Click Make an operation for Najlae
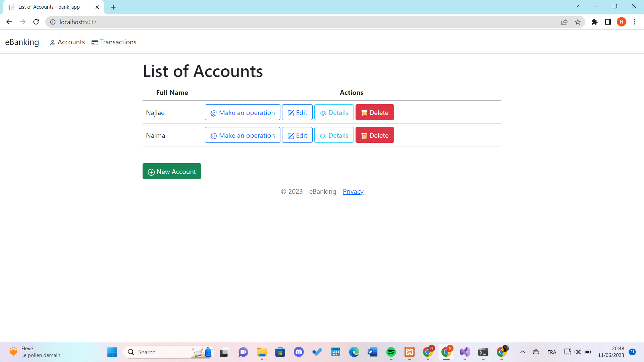Viewport: 644px width, 362px height. click(242, 113)
